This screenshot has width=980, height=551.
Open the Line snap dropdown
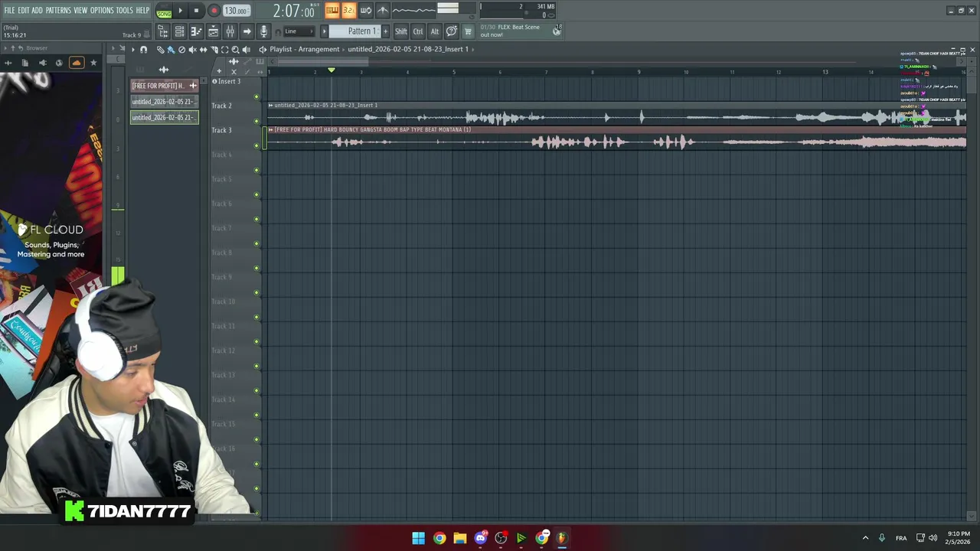[x=299, y=31]
